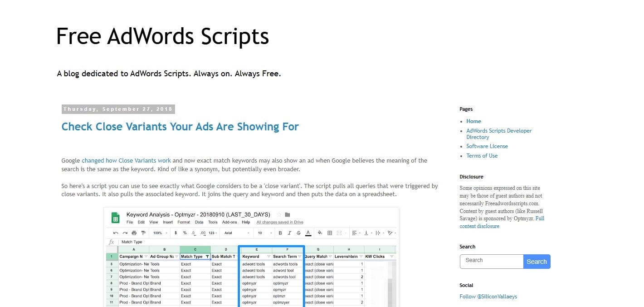Open the Keyword column filter arrow
The height and width of the screenshot is (307, 644).
click(x=269, y=257)
